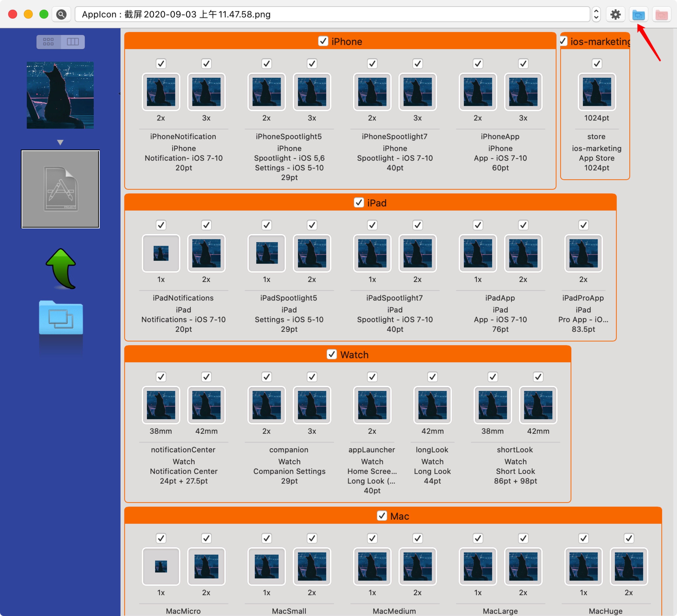Viewport: 677px width, 616px height.
Task: Uncheck the ios-marketing group checkbox
Action: (564, 41)
